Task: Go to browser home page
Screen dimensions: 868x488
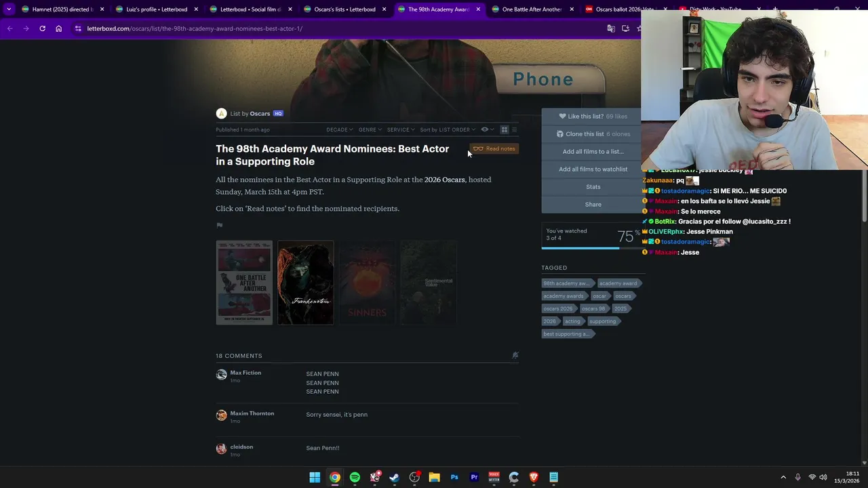Action: coord(59,28)
